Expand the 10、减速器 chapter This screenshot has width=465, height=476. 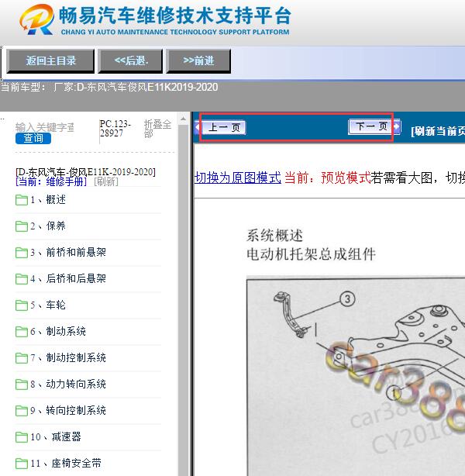tap(56, 437)
